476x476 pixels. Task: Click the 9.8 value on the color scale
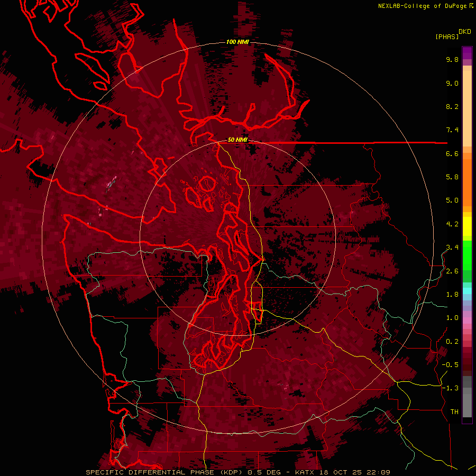pyautogui.click(x=452, y=59)
